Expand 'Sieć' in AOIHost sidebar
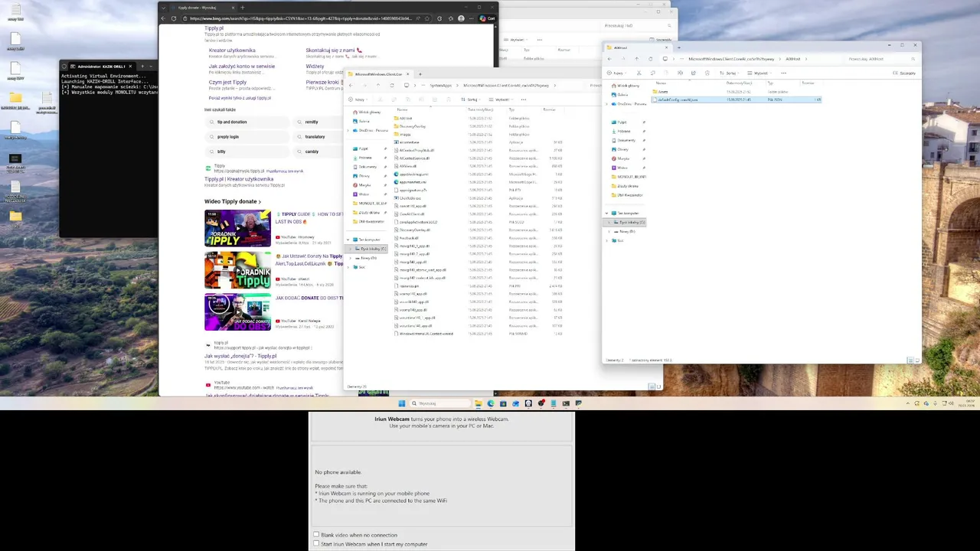This screenshot has height=551, width=980. 607,240
